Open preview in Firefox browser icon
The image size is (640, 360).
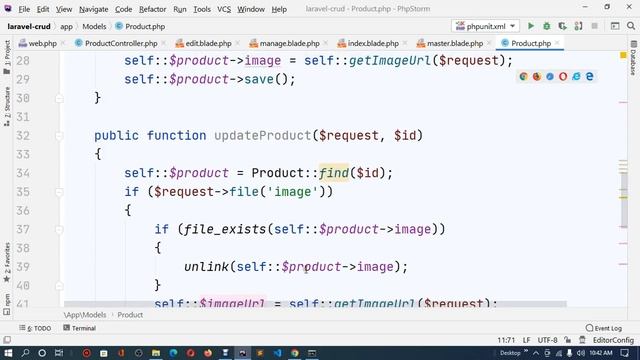pos(536,76)
